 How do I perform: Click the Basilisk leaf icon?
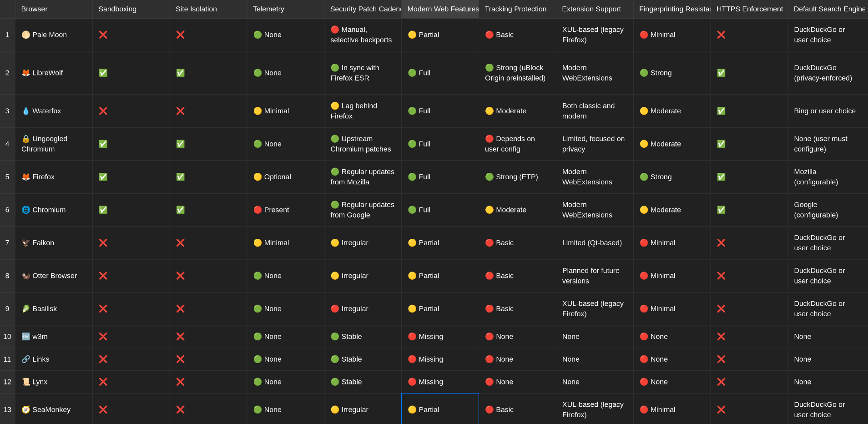(x=26, y=308)
